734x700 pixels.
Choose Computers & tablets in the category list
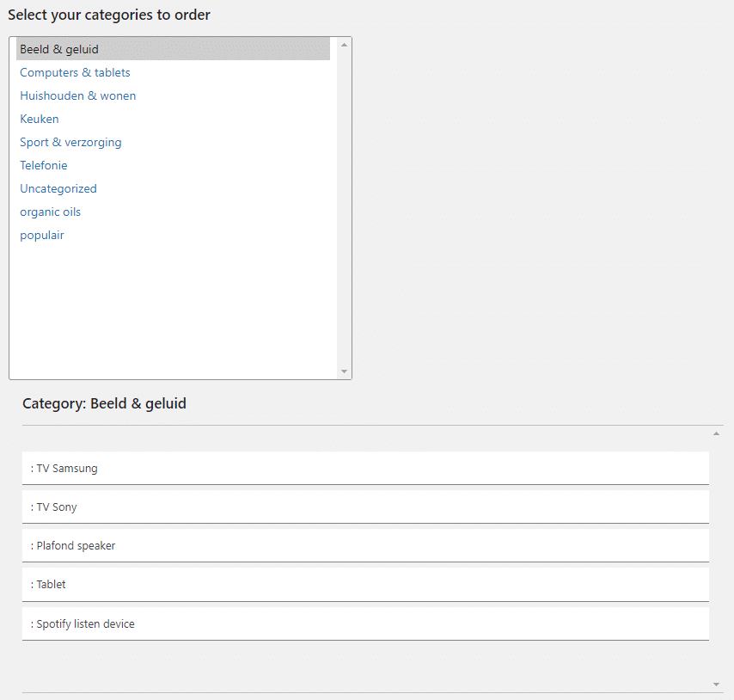click(x=75, y=72)
